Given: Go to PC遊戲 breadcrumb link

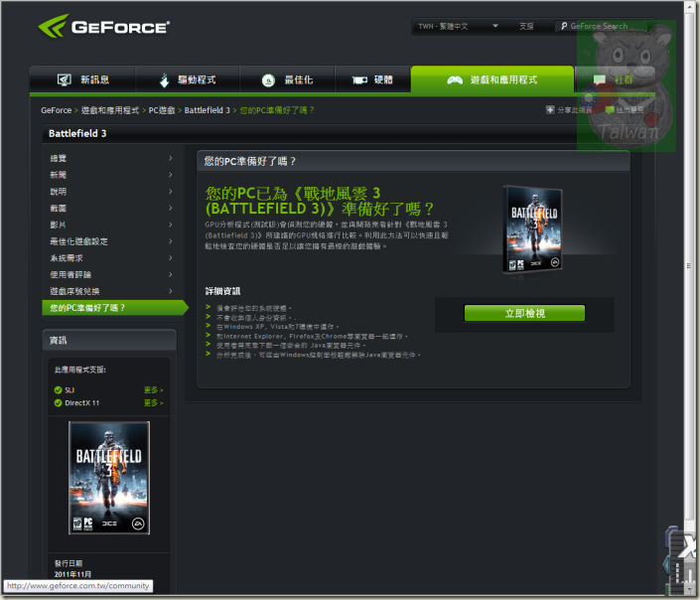Looking at the screenshot, I should pyautogui.click(x=162, y=110).
